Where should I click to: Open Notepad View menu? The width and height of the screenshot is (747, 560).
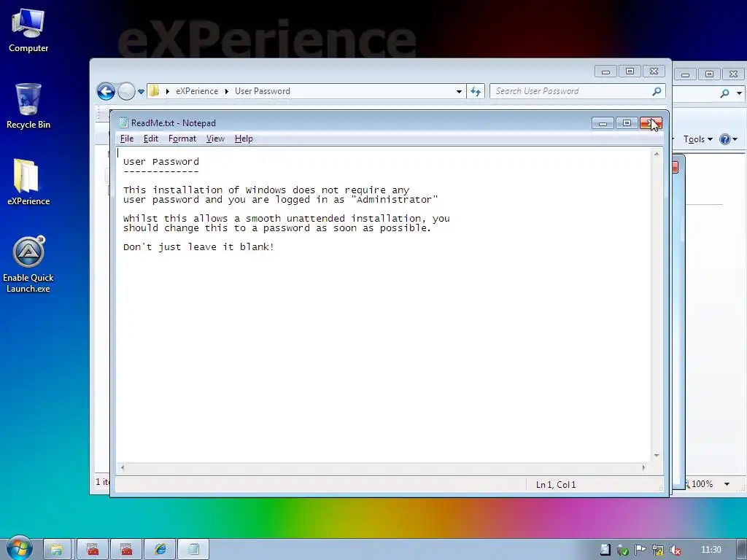[x=215, y=139]
